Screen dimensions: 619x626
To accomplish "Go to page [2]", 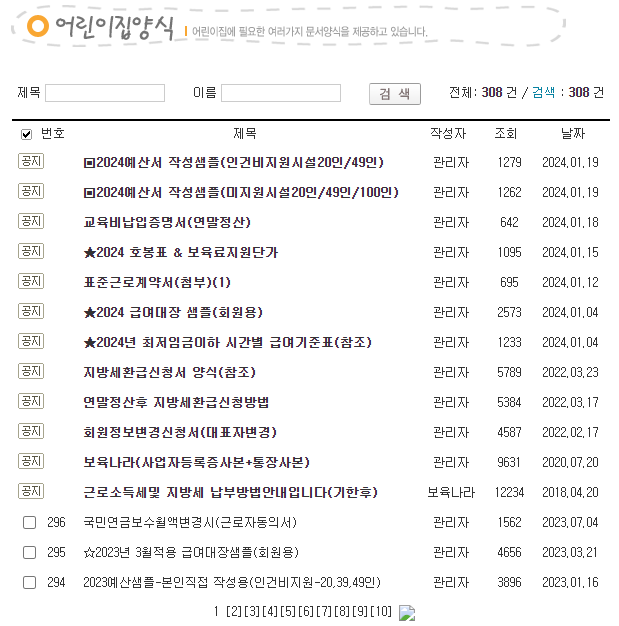I will (234, 611).
